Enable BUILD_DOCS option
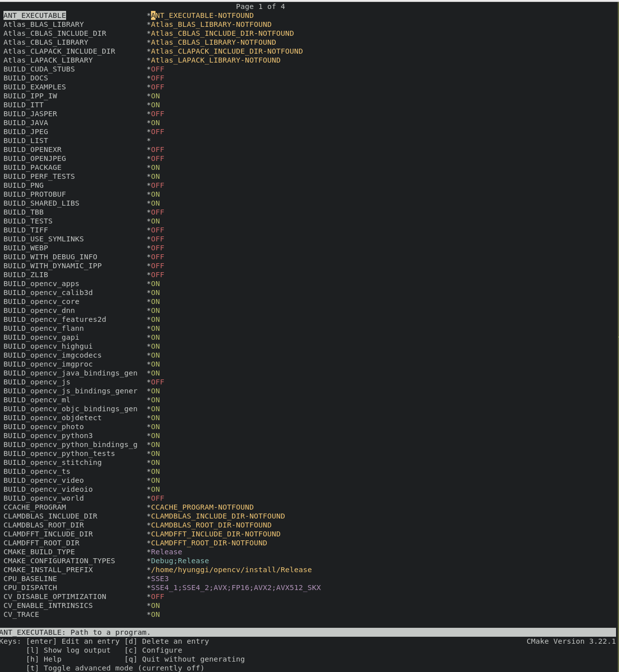This screenshot has width=619, height=672. point(157,78)
